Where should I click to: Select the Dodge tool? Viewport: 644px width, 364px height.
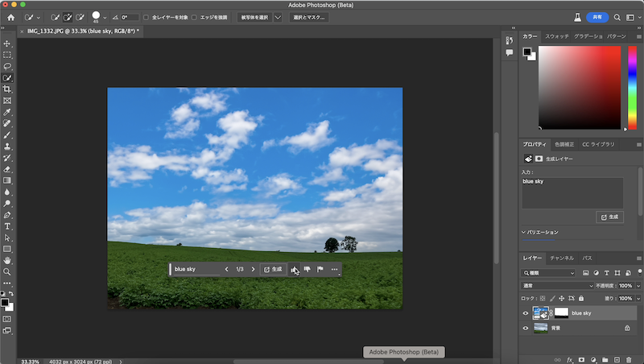tap(7, 204)
